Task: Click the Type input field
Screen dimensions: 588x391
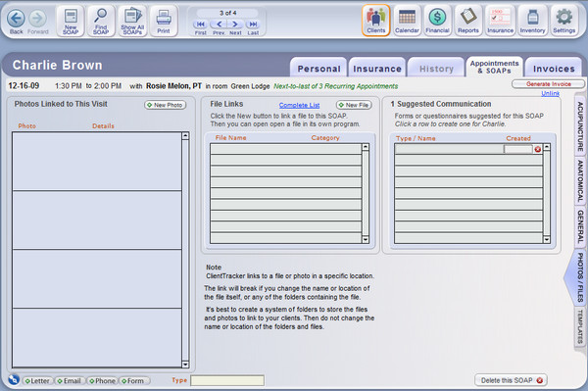Action: (227, 381)
